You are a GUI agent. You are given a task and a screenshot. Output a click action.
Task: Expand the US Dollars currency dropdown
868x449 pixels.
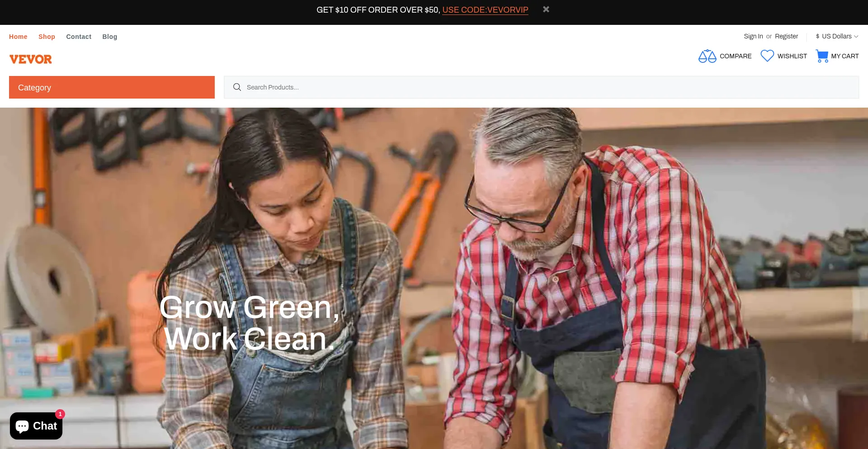(x=837, y=36)
